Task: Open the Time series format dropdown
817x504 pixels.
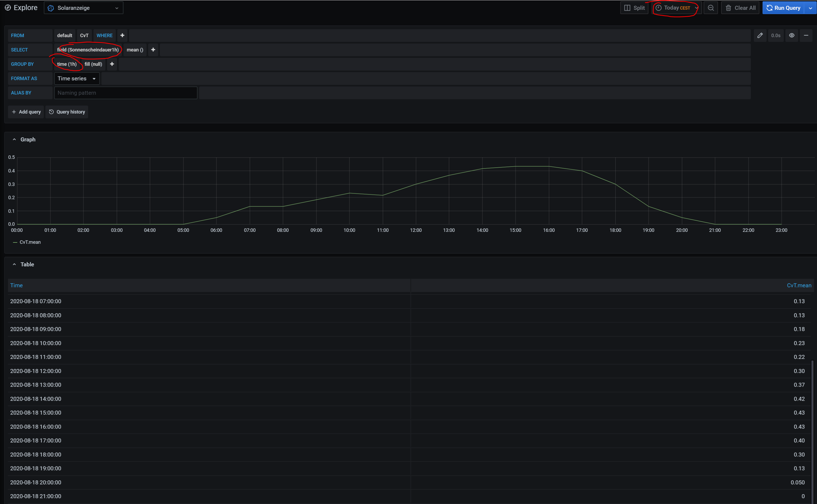Action: tap(77, 79)
